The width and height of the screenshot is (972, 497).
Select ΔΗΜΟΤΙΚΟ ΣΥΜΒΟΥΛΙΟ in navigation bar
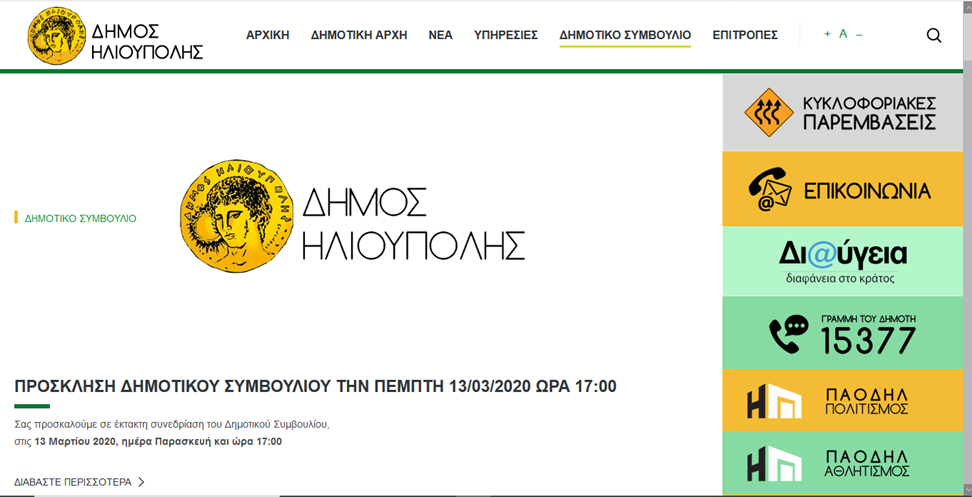coord(625,35)
